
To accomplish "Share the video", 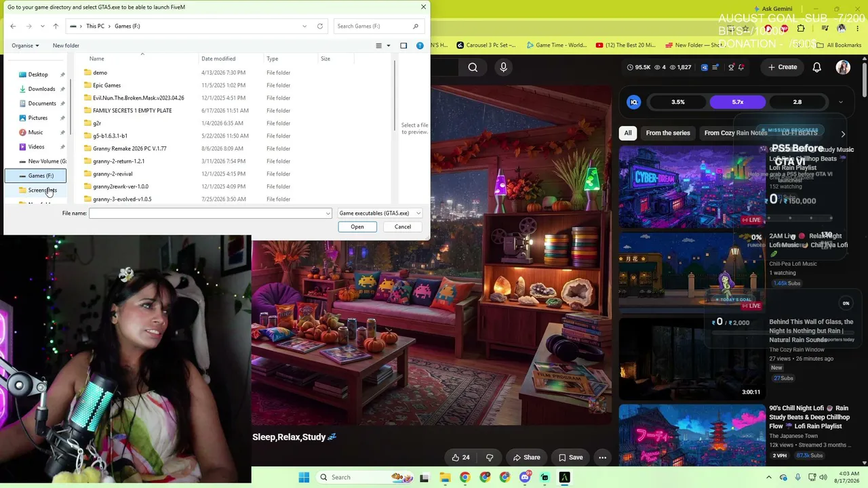I will (526, 457).
